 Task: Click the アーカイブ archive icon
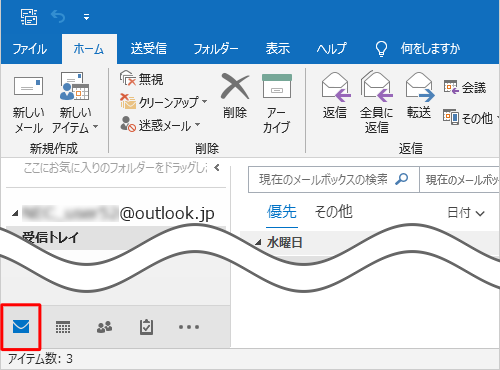(x=277, y=86)
